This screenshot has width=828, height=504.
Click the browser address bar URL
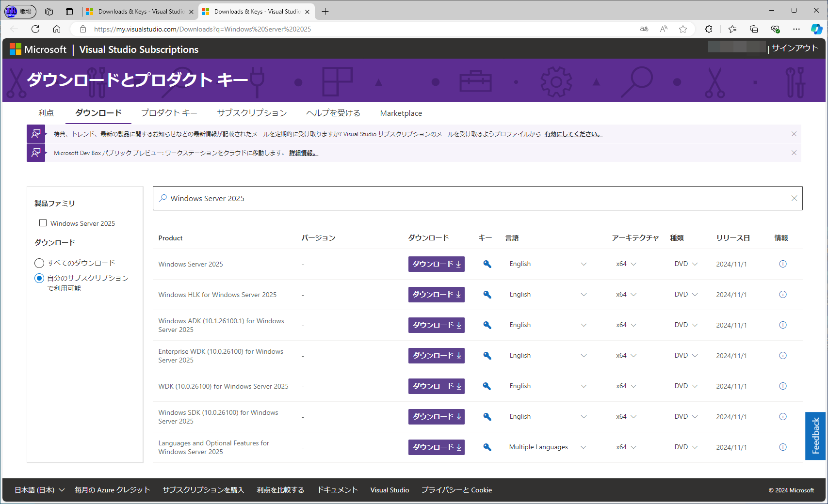tap(202, 29)
